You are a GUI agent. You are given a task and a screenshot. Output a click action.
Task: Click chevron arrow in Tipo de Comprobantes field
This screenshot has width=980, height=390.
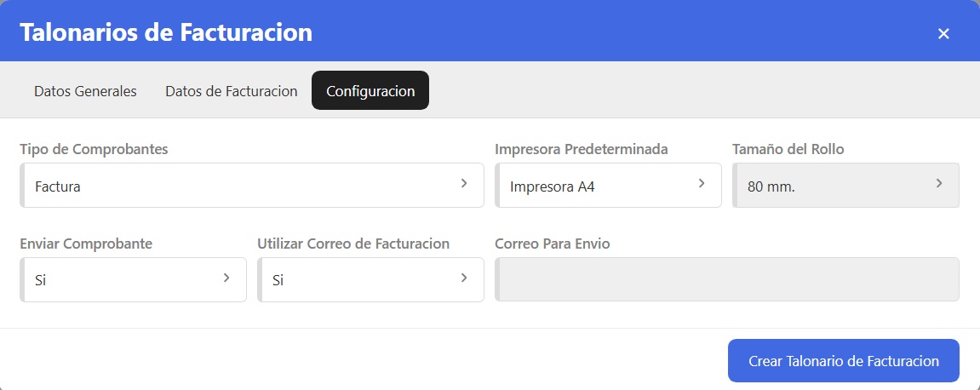(x=464, y=183)
